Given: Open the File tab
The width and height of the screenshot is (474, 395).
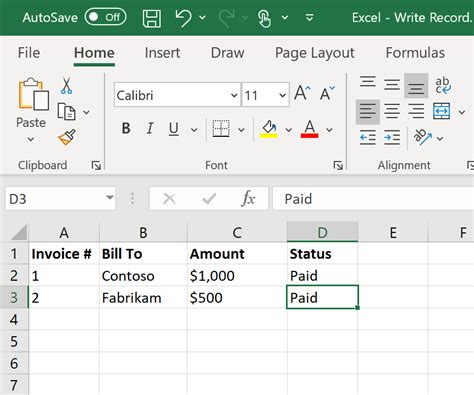Looking at the screenshot, I should pos(29,53).
